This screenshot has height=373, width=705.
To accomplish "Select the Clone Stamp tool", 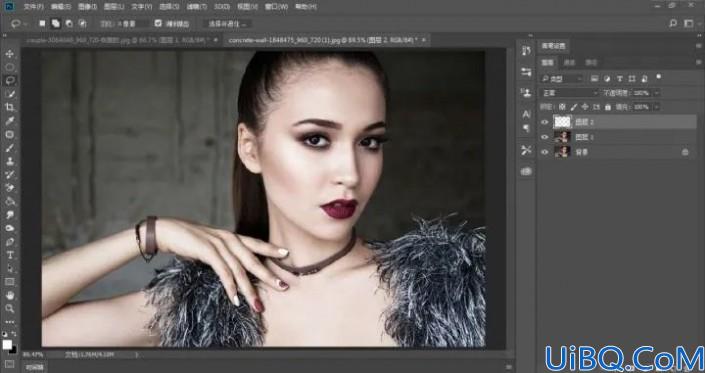I will 9,161.
